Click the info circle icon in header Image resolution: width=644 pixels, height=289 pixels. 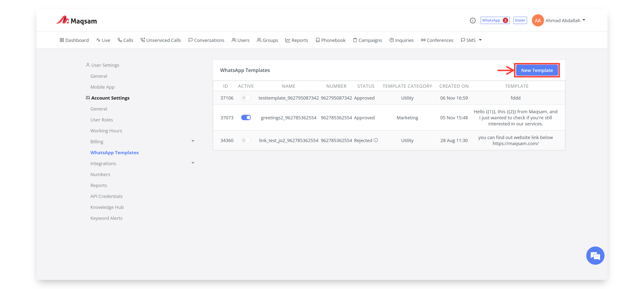point(472,20)
